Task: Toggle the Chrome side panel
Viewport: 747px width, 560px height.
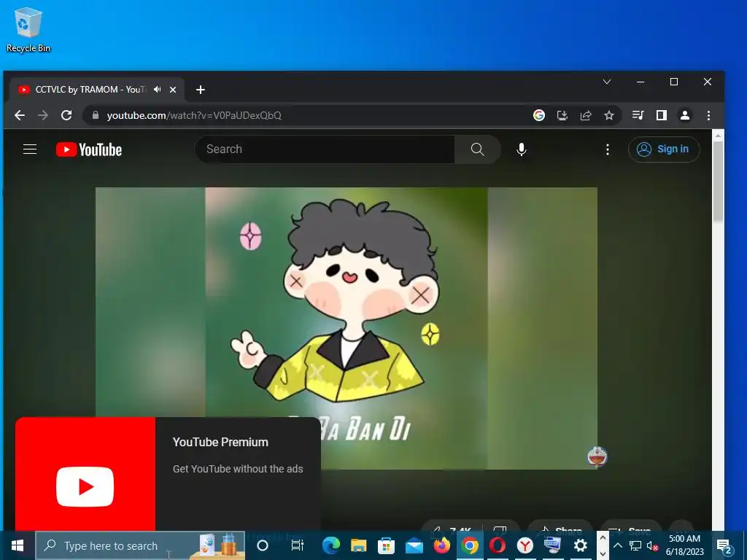Action: (x=661, y=115)
